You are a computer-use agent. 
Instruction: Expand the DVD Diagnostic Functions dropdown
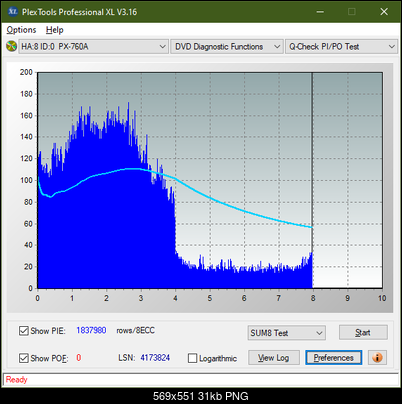(x=227, y=47)
